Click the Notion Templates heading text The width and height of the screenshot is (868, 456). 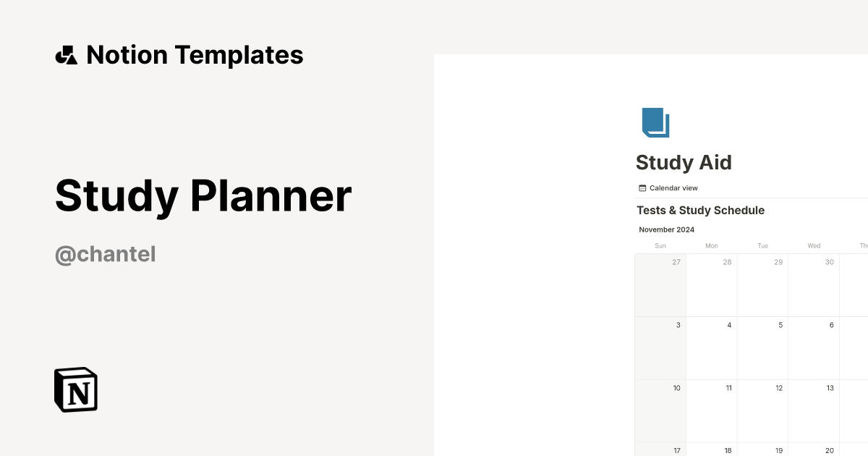click(195, 54)
